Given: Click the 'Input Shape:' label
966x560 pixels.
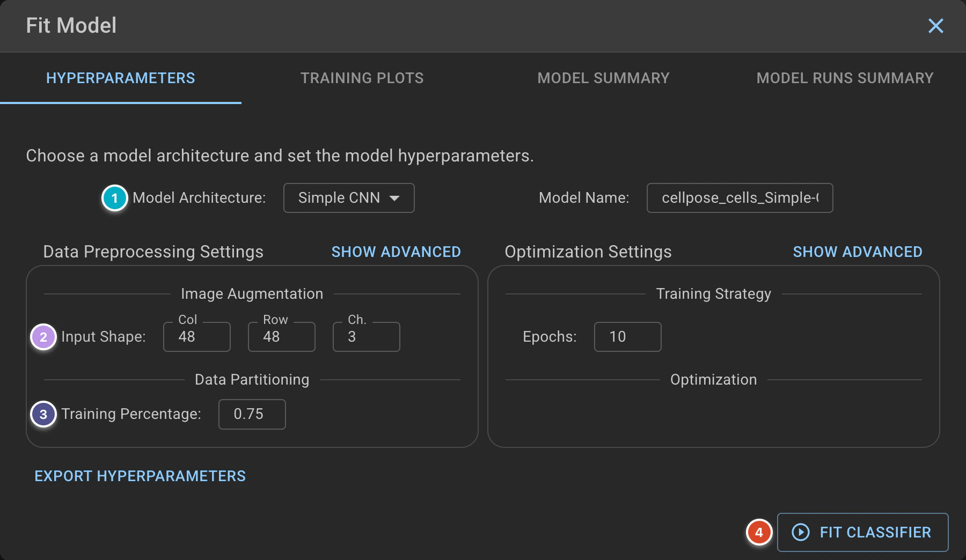Looking at the screenshot, I should [104, 337].
